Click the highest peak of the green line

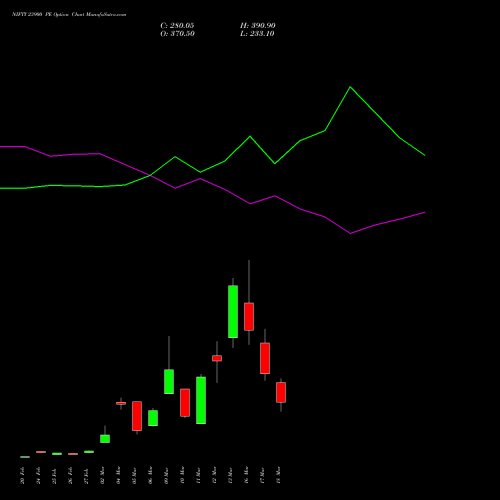pos(350,87)
